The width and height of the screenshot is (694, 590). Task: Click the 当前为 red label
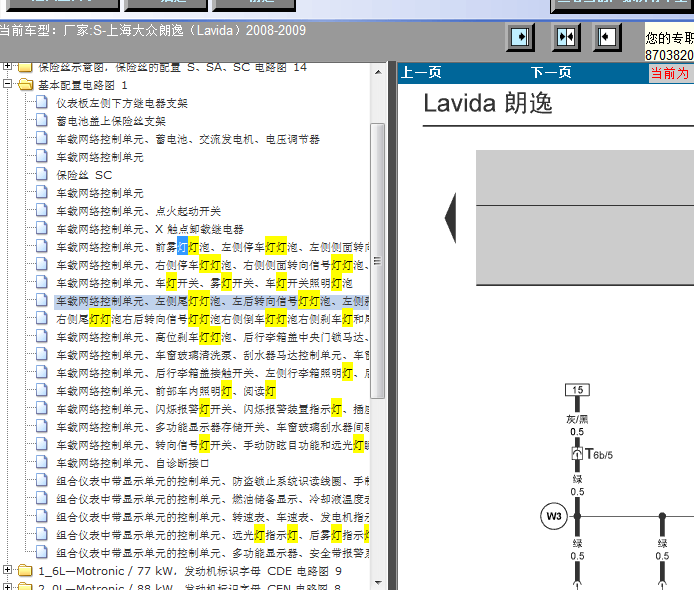click(x=670, y=73)
